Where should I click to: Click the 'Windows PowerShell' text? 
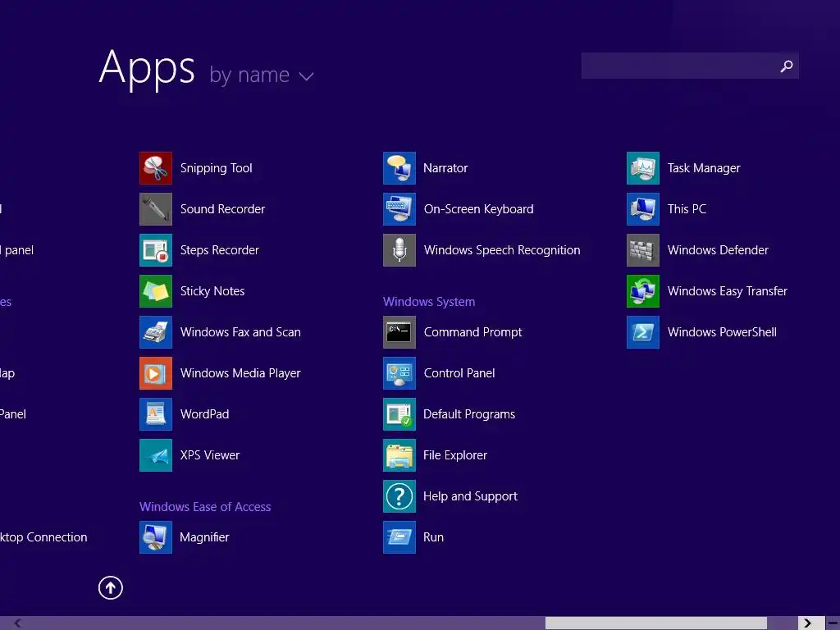pyautogui.click(x=722, y=332)
